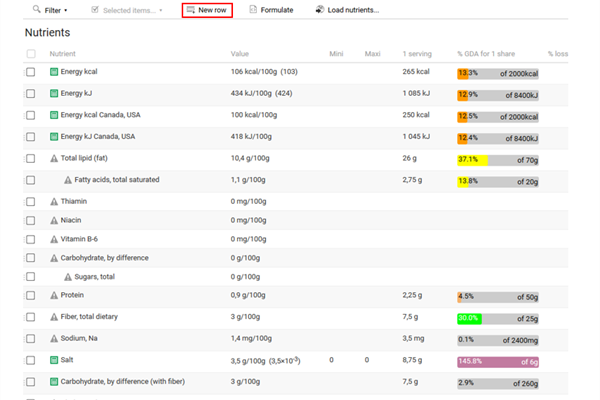Screen dimensions: 600x400
Task: Tick the checkbox for Energy kJ row
Action: 31,94
